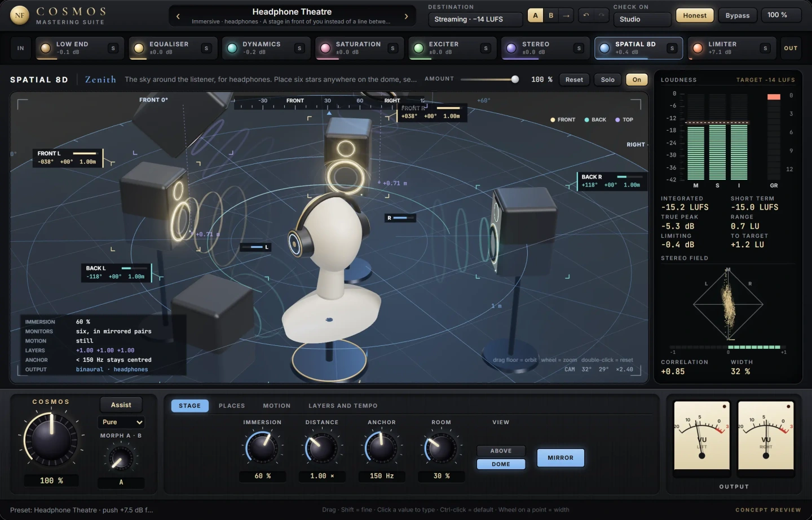Toggle the Exciter module power light
The width and height of the screenshot is (812, 520).
[418, 48]
